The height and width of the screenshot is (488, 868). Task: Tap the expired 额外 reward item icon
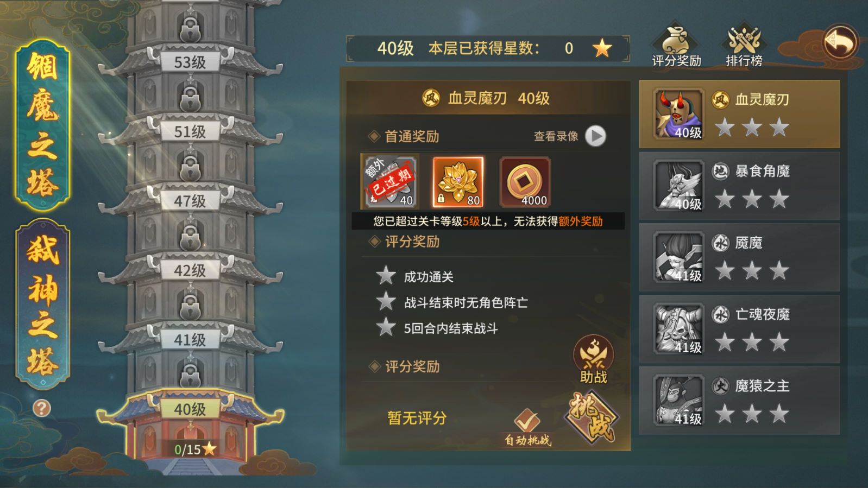pos(389,182)
